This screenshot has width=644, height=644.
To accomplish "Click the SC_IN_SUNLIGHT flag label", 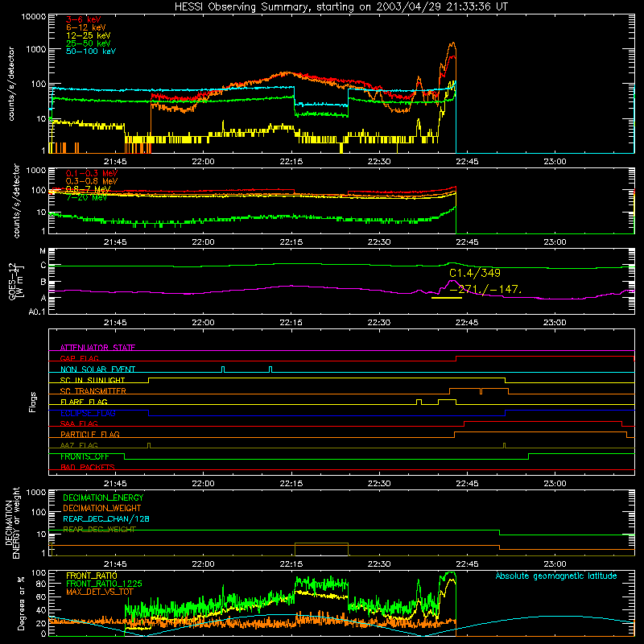I will click(x=93, y=380).
